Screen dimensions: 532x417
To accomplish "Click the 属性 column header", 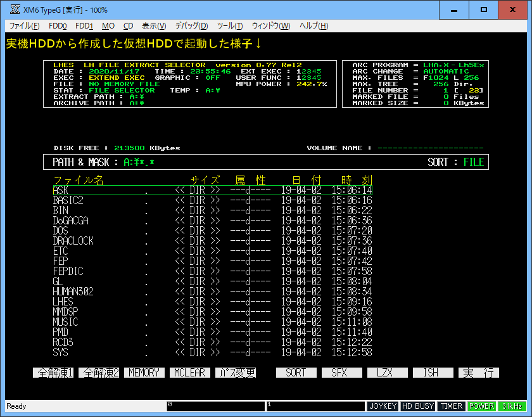I will click(x=250, y=180).
